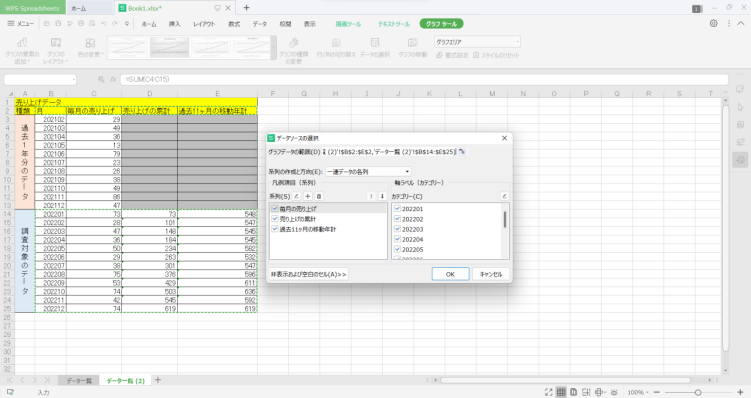Toggle full screen view in status bar
This screenshot has height=398, width=751.
click(548, 392)
